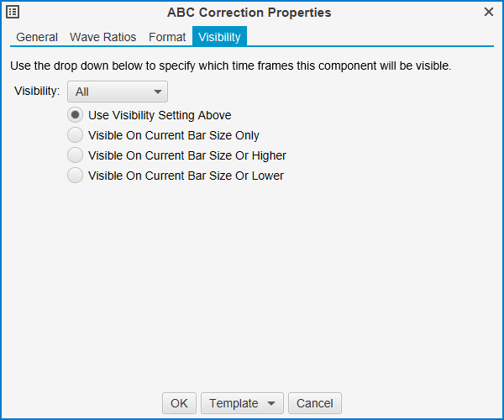Click the Use Visibility Setting Above label text
Screen dimensions: 504x420
coord(160,115)
